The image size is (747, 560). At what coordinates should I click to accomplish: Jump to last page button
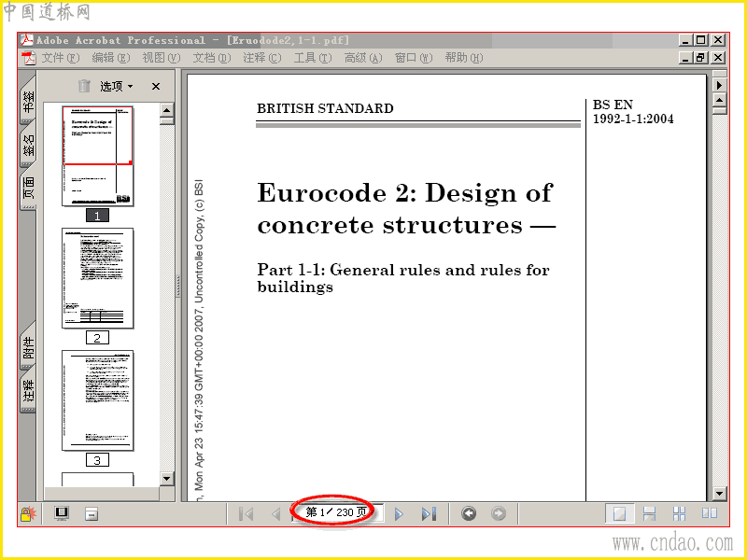[429, 514]
